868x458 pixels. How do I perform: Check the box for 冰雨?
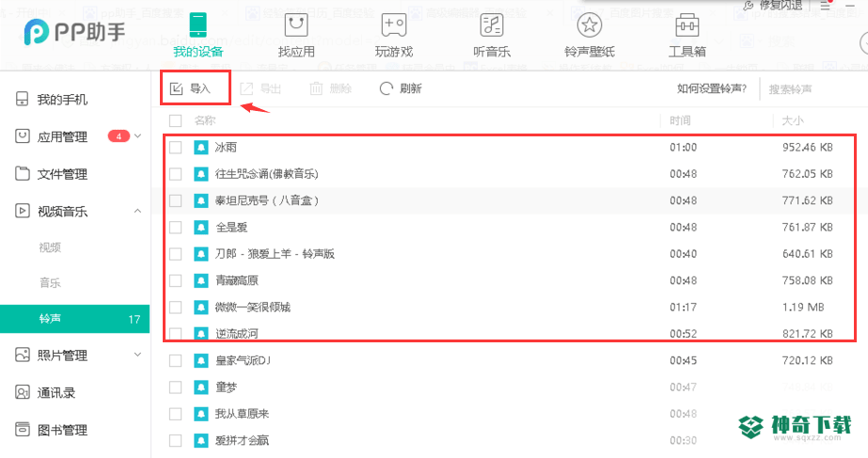coord(176,148)
